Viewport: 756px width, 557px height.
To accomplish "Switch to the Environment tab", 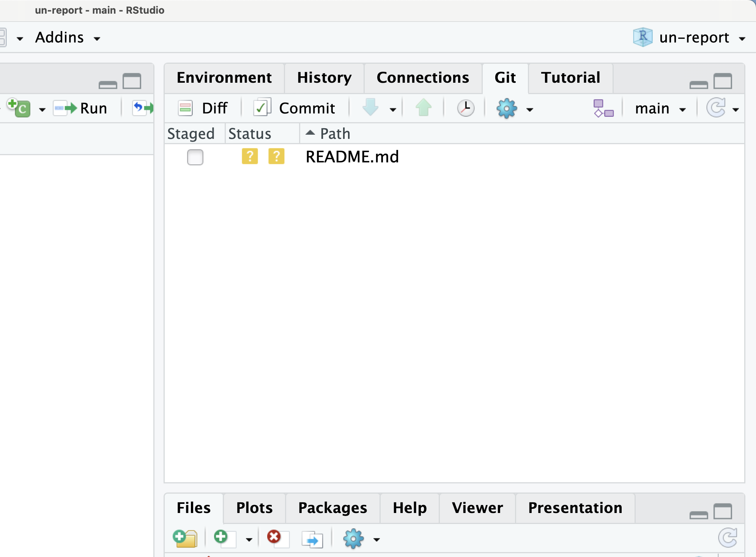I will (224, 78).
